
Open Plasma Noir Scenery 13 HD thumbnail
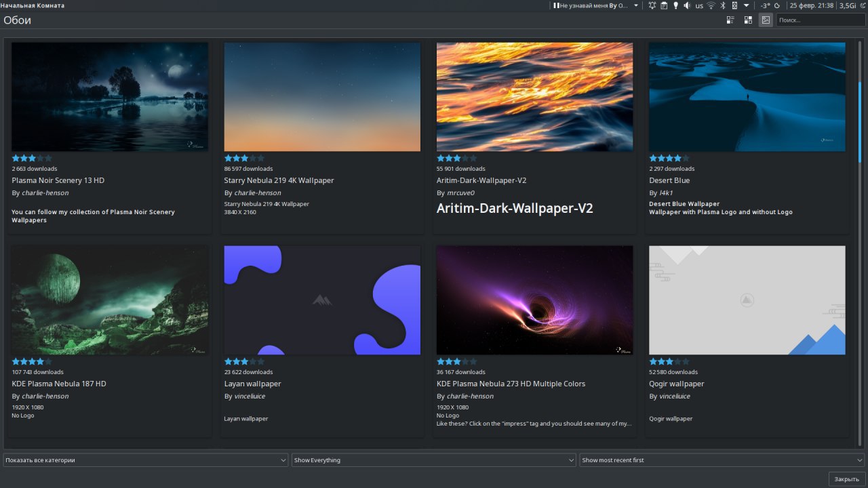click(110, 97)
